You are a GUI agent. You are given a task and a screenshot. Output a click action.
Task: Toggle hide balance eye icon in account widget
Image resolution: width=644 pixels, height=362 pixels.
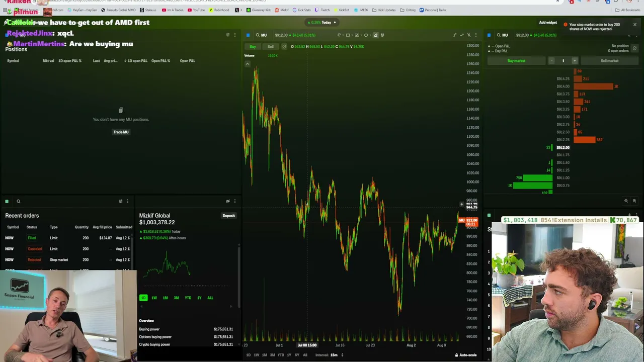[227, 201]
